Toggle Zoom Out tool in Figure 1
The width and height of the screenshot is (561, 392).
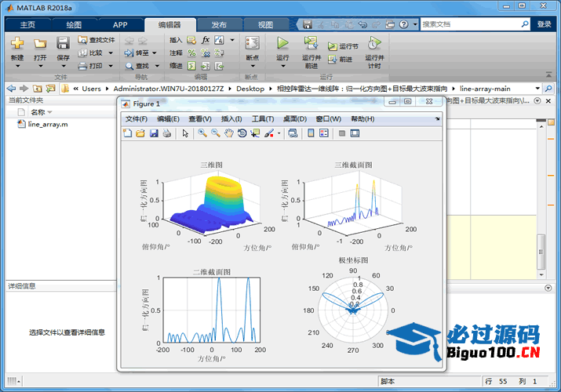click(216, 133)
